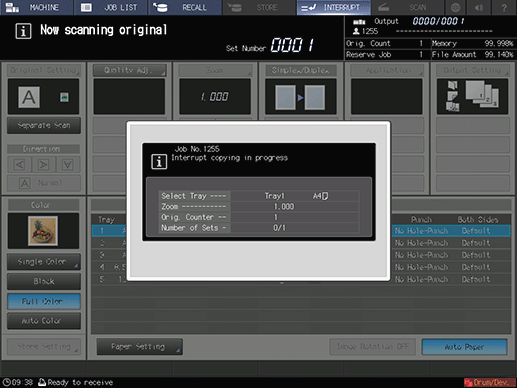
Task: Click the left-pointing direction arrow icon
Action: (x=19, y=164)
